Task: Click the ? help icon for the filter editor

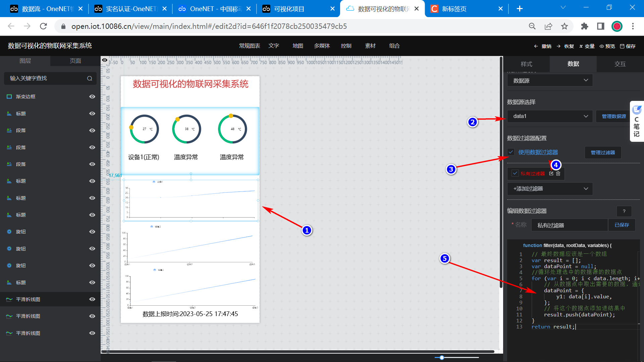Action: [624, 211]
